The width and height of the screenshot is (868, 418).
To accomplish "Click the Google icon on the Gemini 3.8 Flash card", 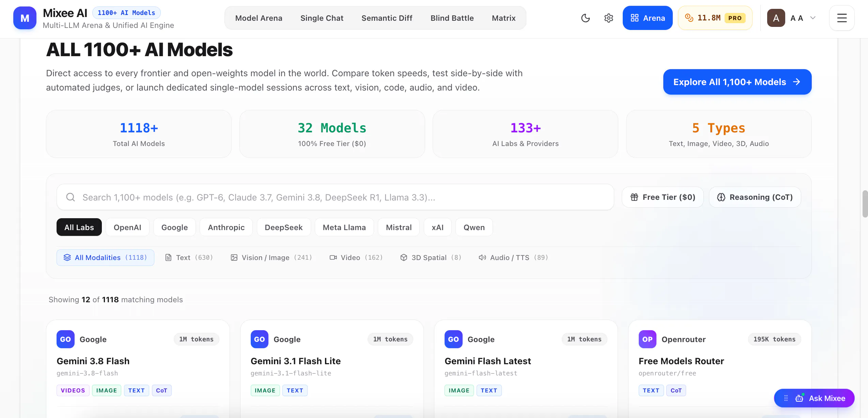I will pos(65,339).
